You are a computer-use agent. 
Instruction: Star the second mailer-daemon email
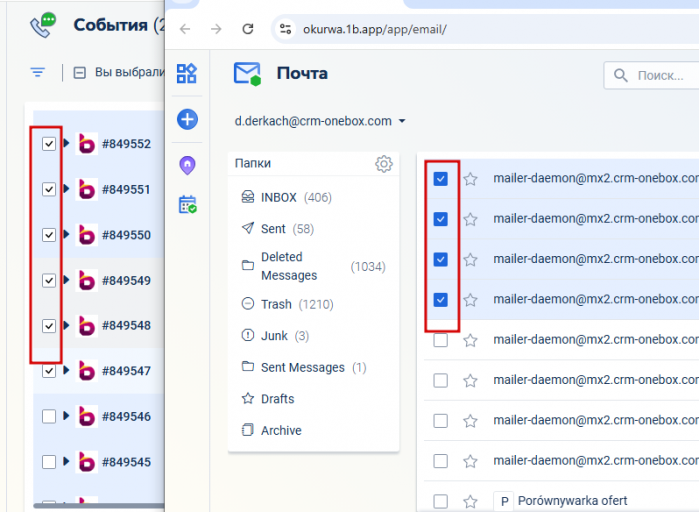[470, 219]
